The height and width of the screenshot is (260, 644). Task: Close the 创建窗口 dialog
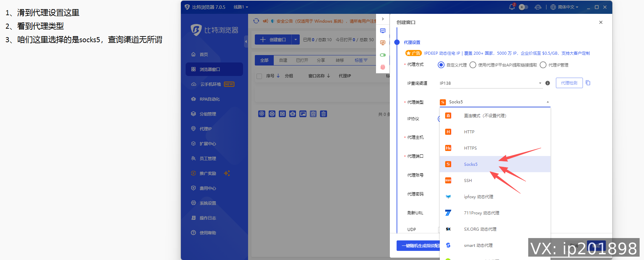pyautogui.click(x=601, y=22)
